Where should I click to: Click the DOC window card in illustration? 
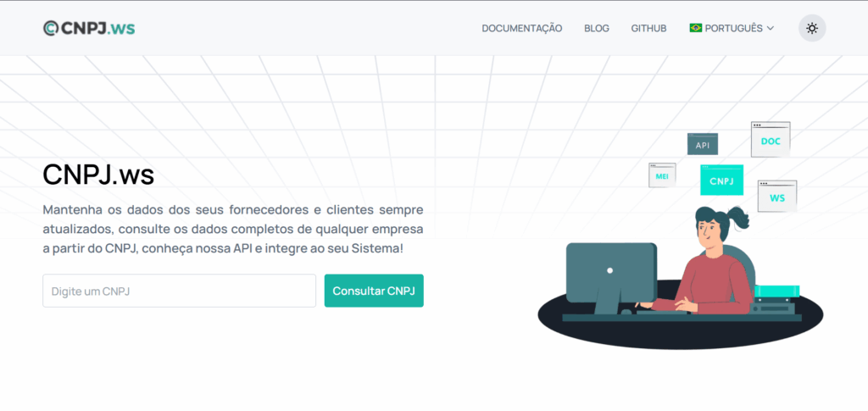coord(770,139)
